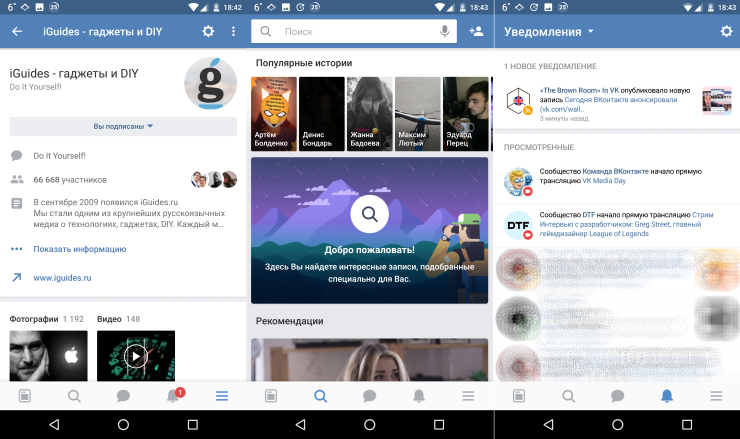Viewport: 740px width, 439px height.
Task: Open Команда ВКонтакте notification avatar
Action: (x=519, y=182)
